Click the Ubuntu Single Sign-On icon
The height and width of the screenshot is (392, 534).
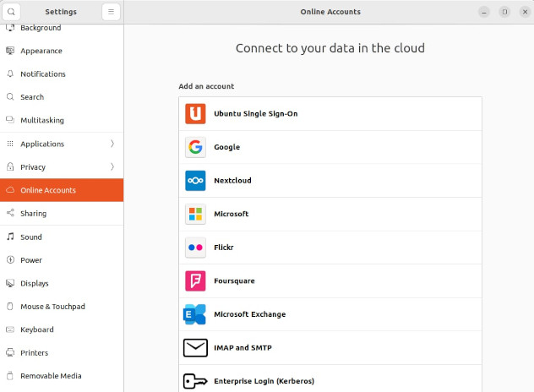pyautogui.click(x=195, y=113)
